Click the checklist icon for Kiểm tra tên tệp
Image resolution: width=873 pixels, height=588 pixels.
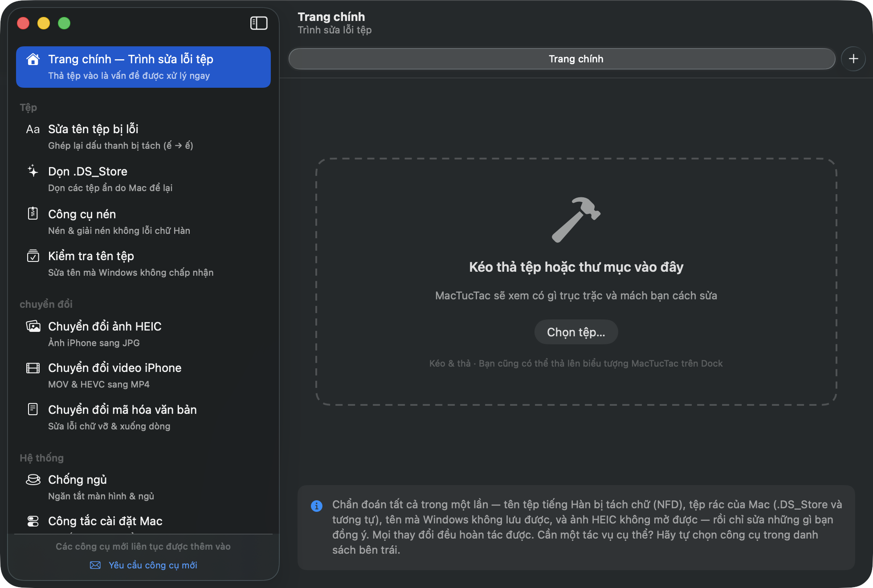[33, 256]
